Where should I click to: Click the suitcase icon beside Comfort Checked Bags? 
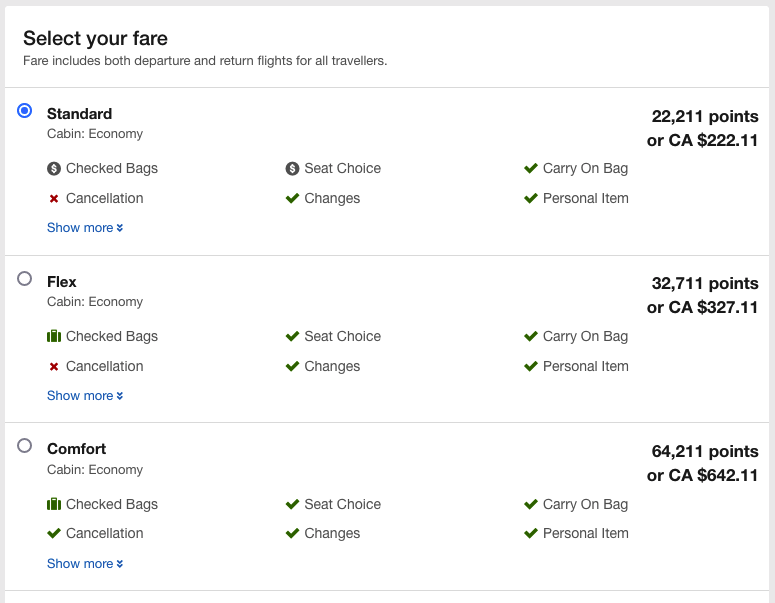pos(54,505)
